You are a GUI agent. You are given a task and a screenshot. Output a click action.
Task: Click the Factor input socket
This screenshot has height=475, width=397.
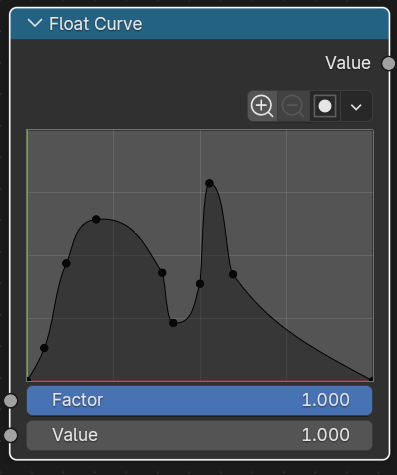pos(11,400)
